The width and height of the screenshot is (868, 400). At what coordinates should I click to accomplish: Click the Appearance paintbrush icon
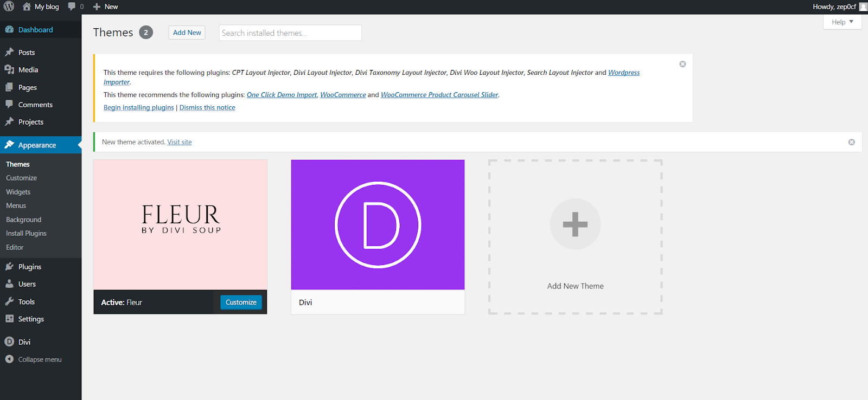pyautogui.click(x=9, y=145)
